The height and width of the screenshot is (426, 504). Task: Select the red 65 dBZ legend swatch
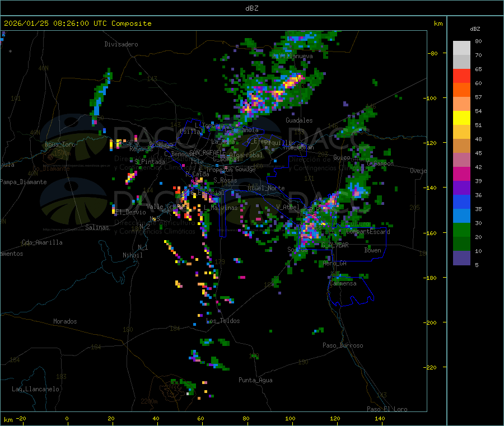(461, 76)
